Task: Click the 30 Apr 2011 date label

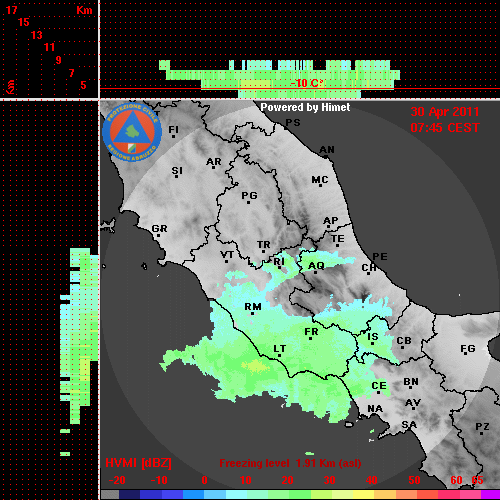Action: tap(445, 112)
